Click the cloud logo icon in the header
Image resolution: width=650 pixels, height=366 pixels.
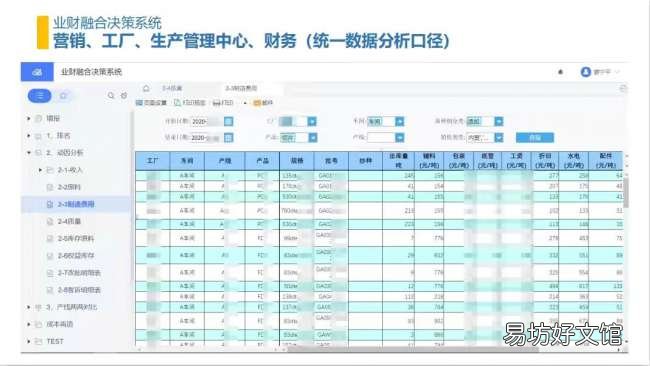pos(37,72)
